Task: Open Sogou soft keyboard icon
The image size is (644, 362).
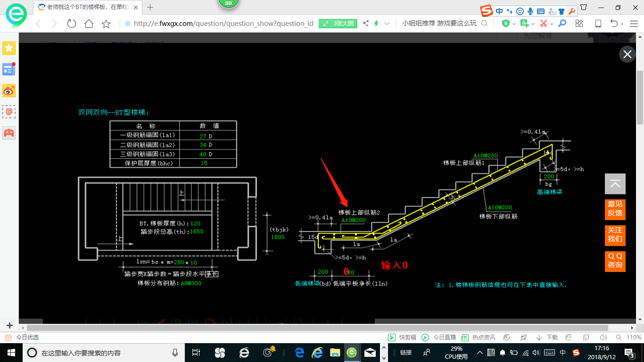Action: click(x=541, y=11)
